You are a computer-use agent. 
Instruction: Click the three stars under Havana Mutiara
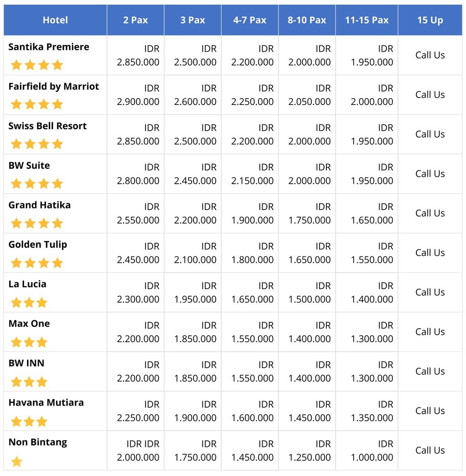[x=29, y=421]
